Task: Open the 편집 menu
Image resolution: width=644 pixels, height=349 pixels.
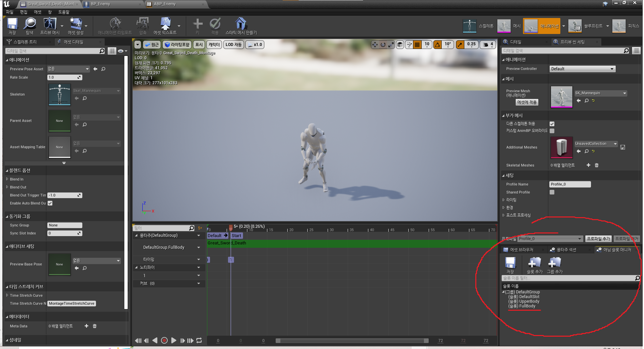Action: click(x=24, y=12)
